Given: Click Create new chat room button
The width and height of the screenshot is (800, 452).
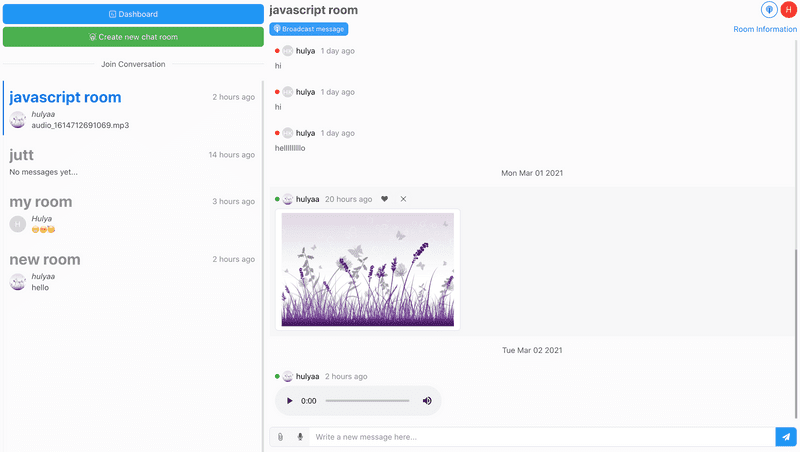Looking at the screenshot, I should point(132,37).
